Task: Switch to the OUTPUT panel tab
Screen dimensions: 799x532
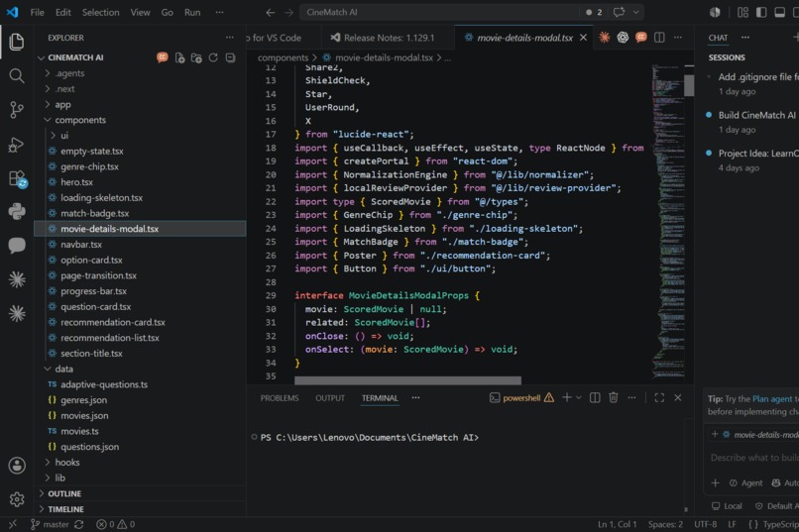Action: 330,398
